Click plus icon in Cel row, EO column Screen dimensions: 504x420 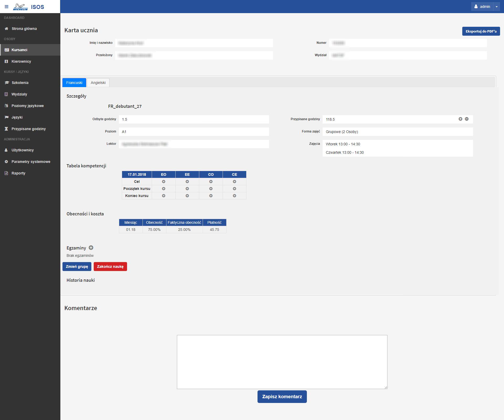(x=164, y=182)
